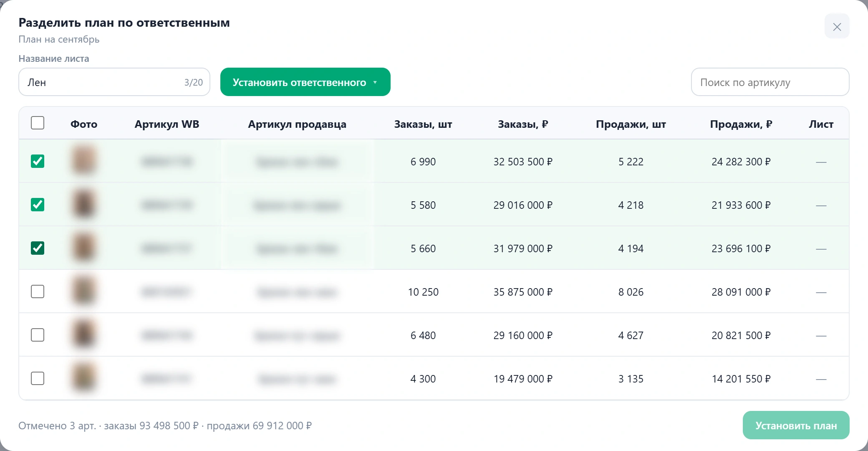The image size is (868, 451).
Task: Open the product photo in the 29 016 000 ₽ row
Action: (84, 204)
